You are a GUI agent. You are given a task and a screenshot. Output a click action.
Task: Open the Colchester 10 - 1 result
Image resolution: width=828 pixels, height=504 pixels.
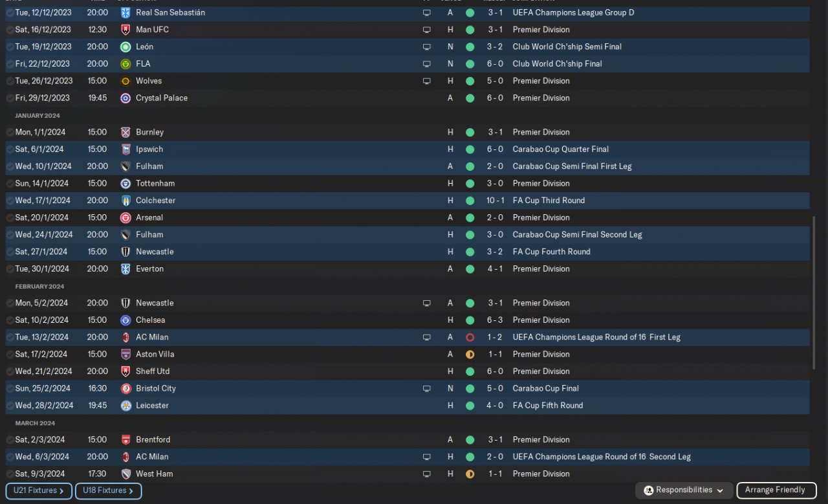pos(494,201)
